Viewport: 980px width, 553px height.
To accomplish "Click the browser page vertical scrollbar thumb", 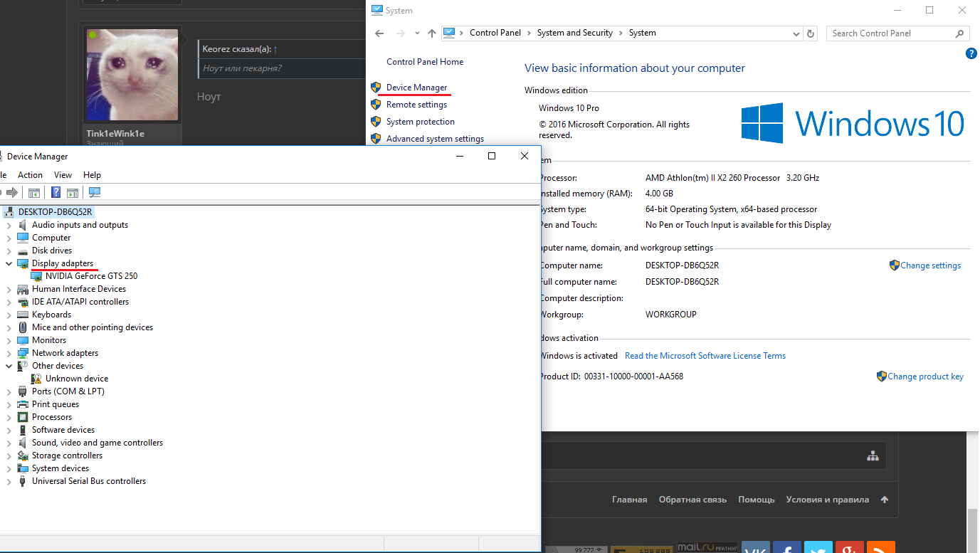I will point(973,532).
